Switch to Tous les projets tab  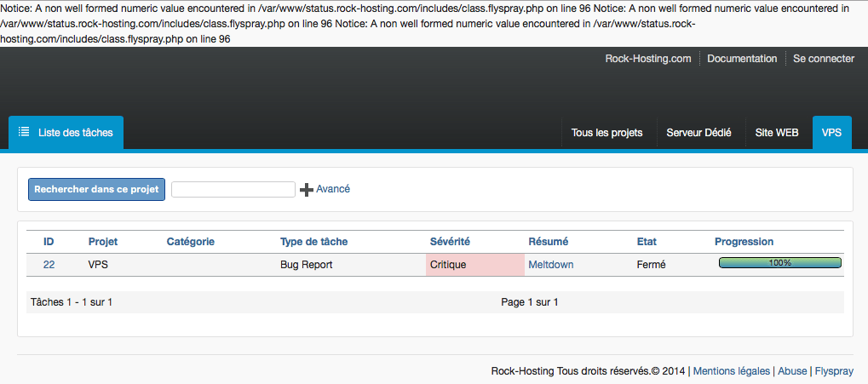click(606, 133)
